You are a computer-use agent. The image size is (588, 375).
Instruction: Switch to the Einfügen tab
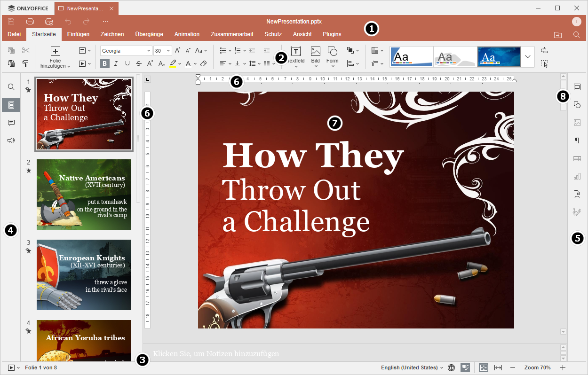[x=78, y=34]
